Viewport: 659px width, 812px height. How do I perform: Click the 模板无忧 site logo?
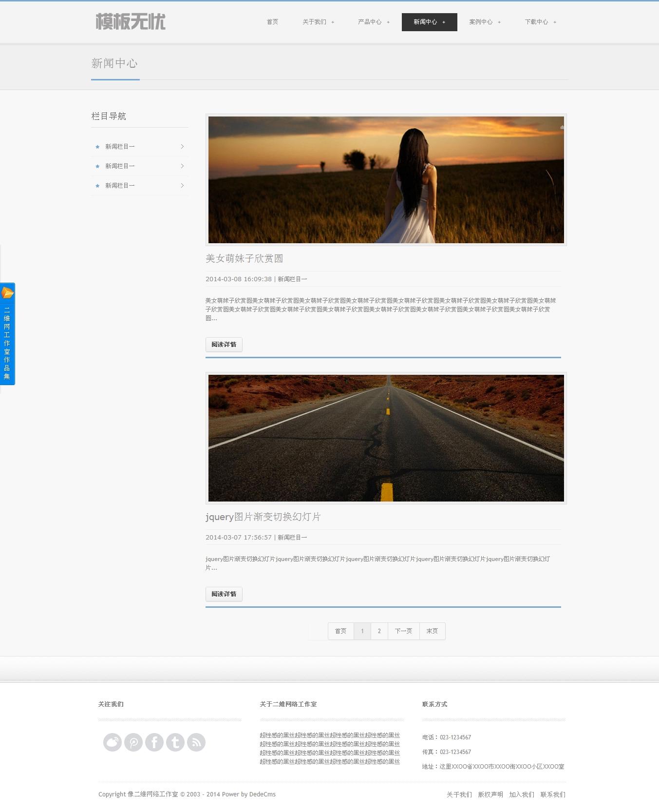131,22
